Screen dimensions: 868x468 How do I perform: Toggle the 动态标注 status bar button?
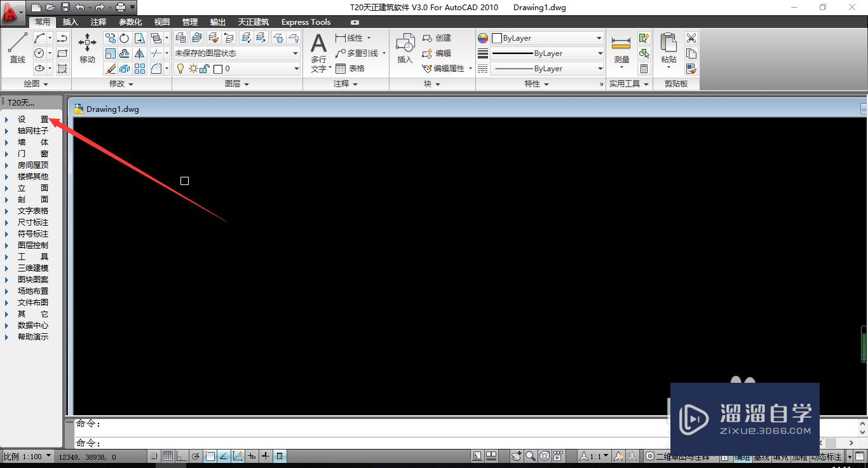click(827, 457)
